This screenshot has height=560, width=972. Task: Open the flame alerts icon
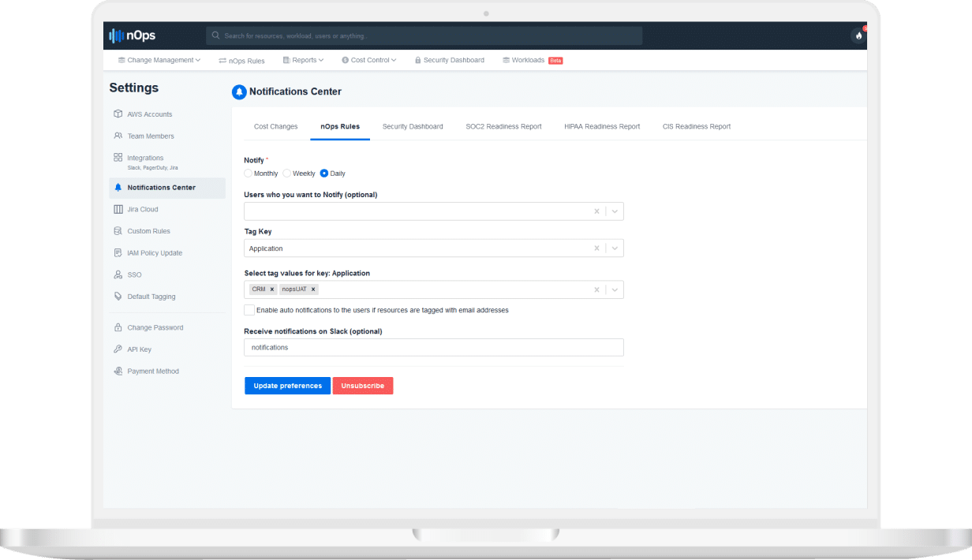click(x=859, y=35)
